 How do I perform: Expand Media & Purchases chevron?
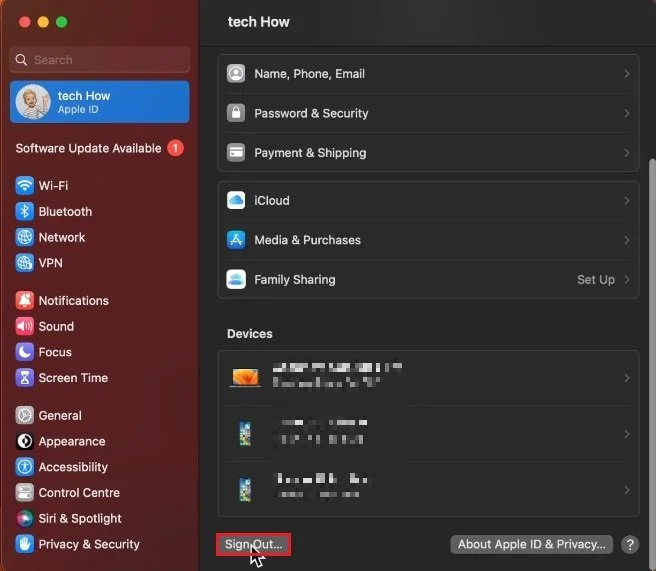coord(626,240)
